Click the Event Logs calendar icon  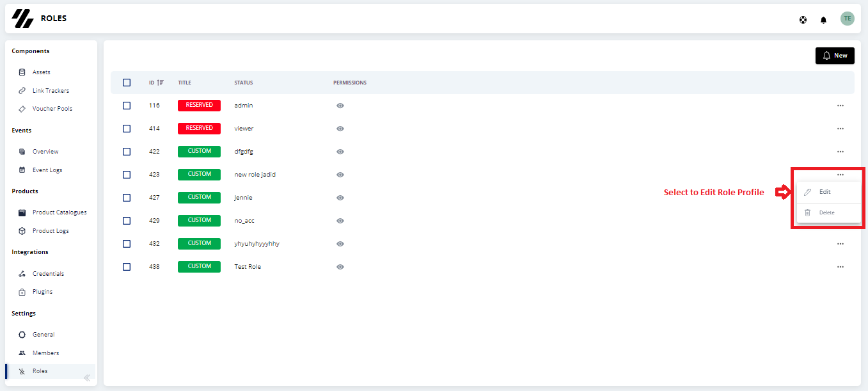pos(22,170)
